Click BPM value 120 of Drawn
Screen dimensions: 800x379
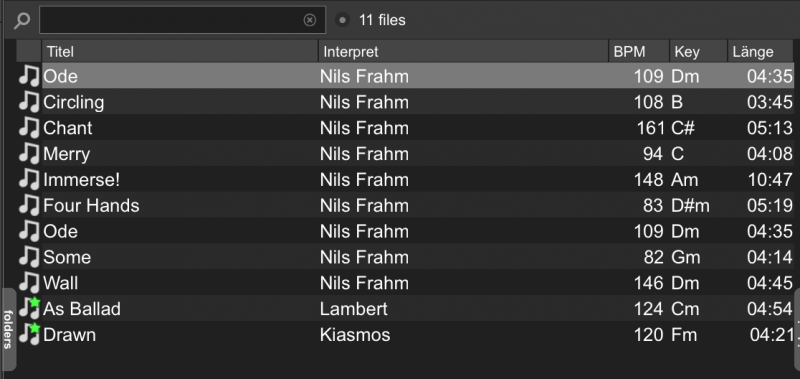pyautogui.click(x=648, y=335)
